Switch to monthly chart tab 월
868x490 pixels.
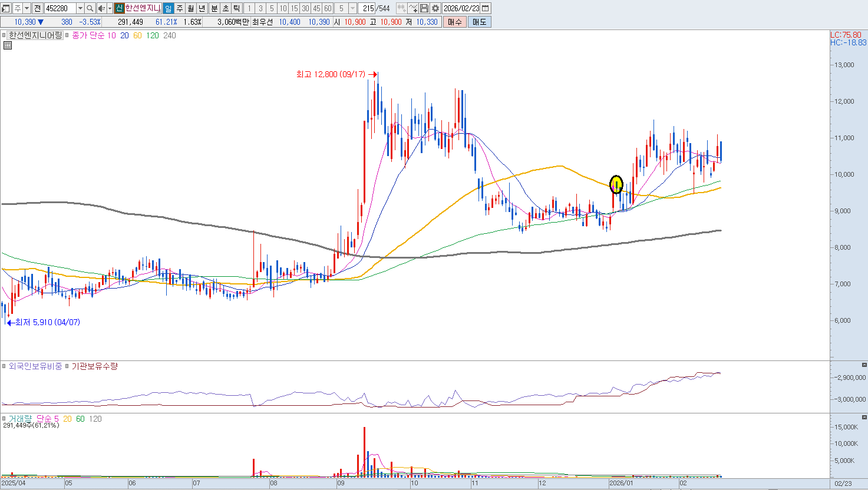191,8
